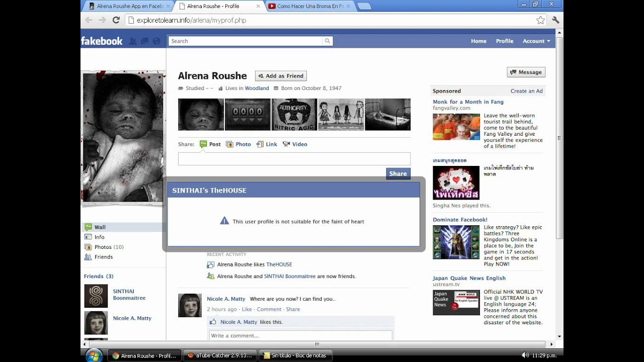The image size is (644, 362).
Task: Open TheHOUSE link in recent activity
Action: click(x=279, y=264)
